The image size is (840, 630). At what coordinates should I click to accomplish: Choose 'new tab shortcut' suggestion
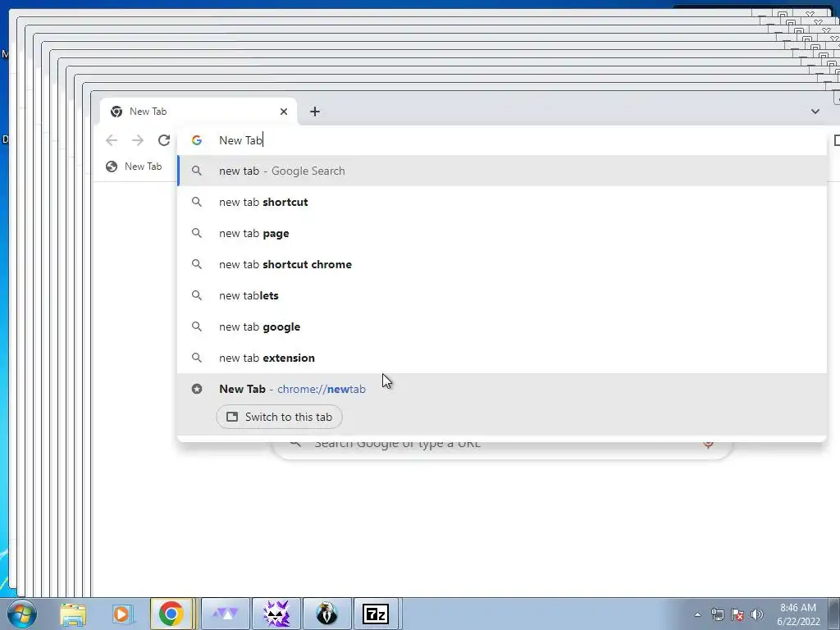pos(501,202)
